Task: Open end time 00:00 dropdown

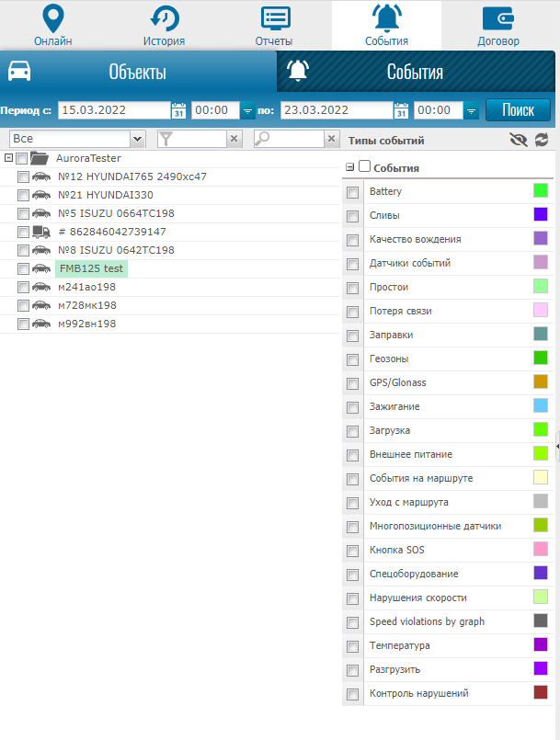Action: [x=471, y=110]
